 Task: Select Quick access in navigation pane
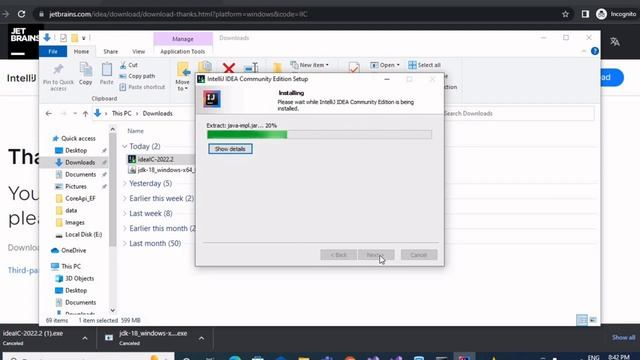coord(74,139)
